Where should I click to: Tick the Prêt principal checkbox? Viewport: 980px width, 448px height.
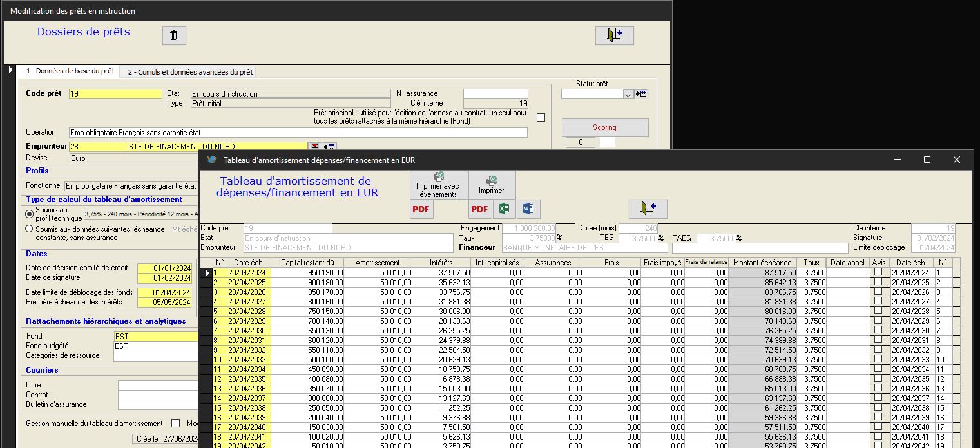[x=541, y=117]
